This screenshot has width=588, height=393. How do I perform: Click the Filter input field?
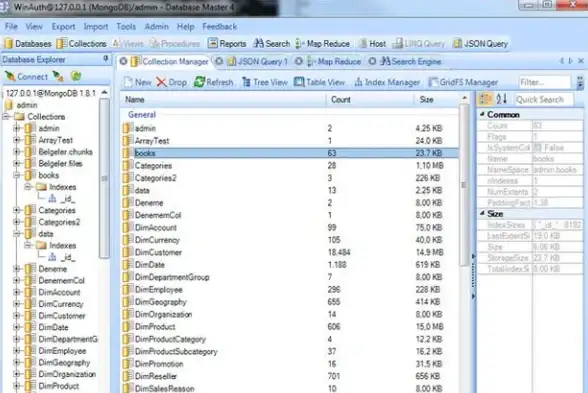(544, 82)
